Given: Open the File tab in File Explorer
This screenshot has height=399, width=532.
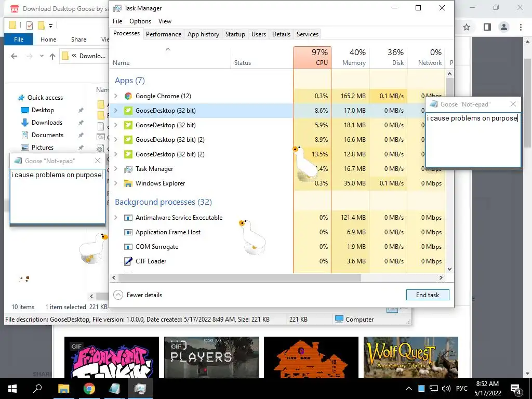Looking at the screenshot, I should 19,39.
